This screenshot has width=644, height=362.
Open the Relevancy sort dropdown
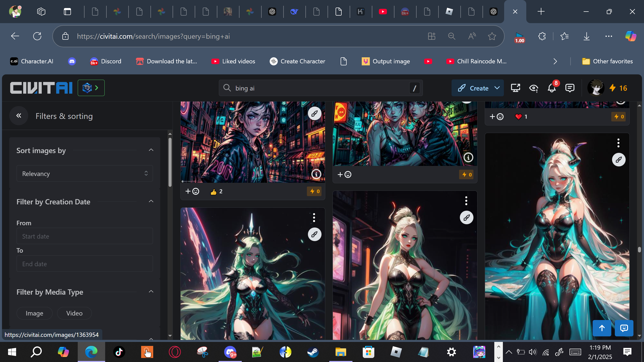tap(85, 173)
